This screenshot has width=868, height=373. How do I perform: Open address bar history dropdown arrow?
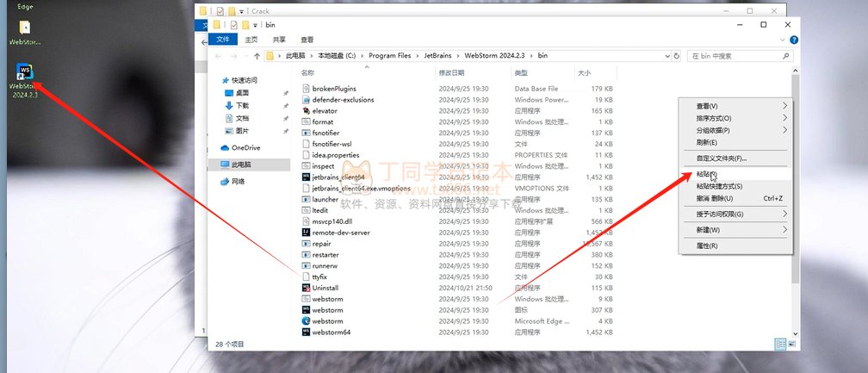coord(668,56)
